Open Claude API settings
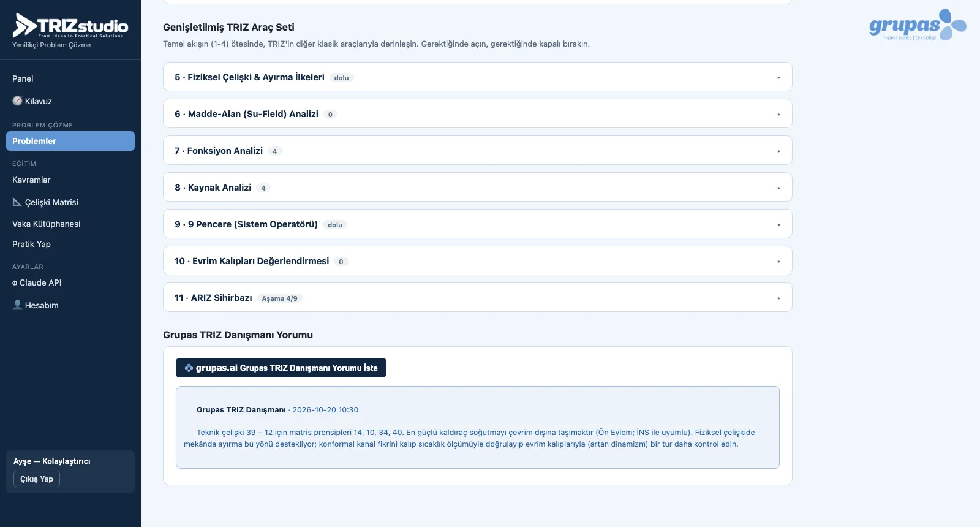Screen dimensions: 980x527 point(70,282)
